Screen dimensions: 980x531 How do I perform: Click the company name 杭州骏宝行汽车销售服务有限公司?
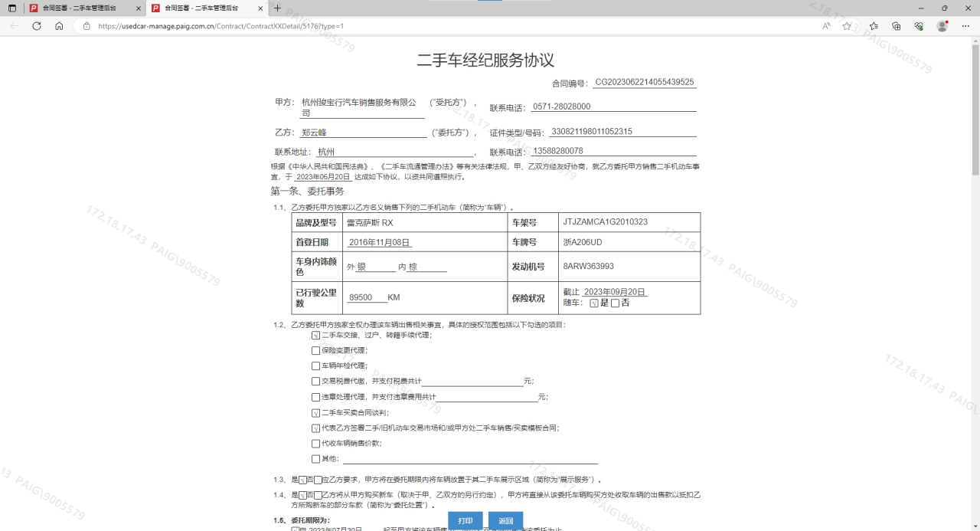(359, 107)
